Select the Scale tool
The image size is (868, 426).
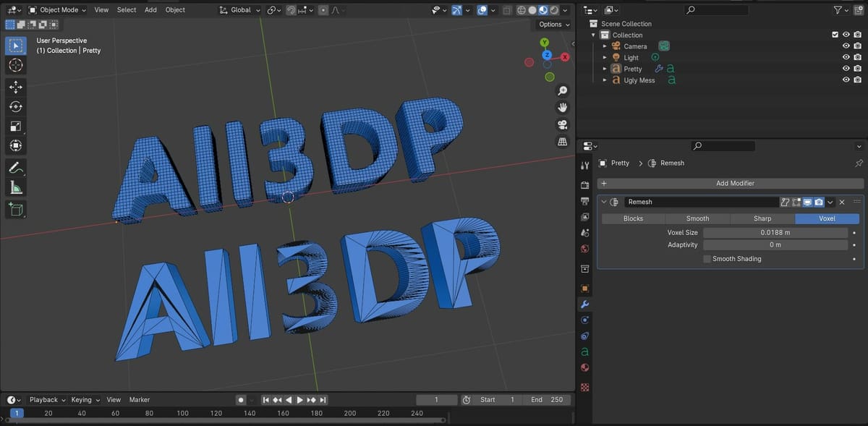click(15, 126)
